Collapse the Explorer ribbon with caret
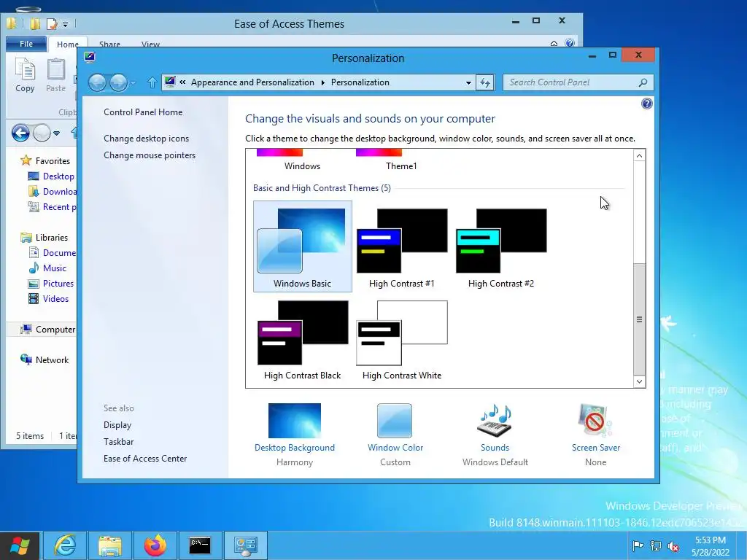 point(554,43)
